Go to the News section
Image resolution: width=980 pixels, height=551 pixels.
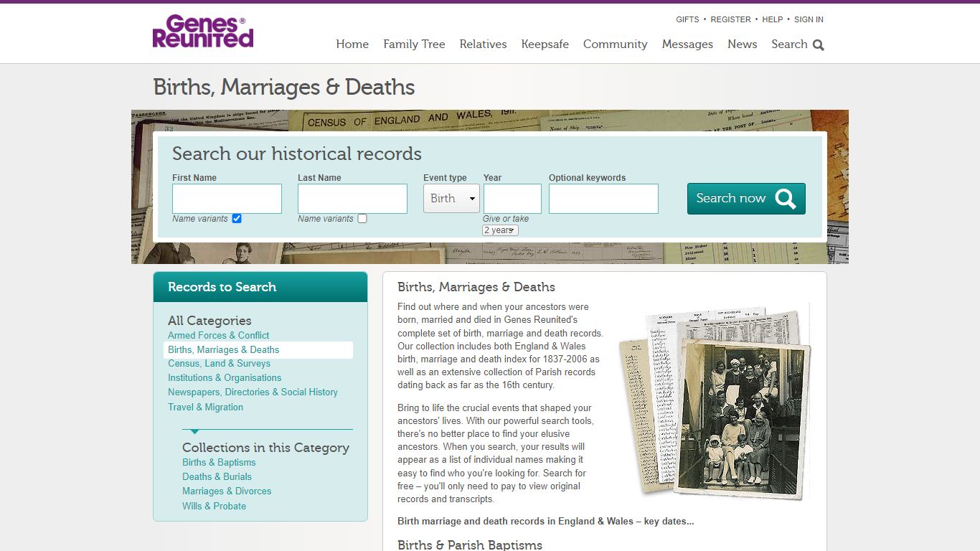coord(743,44)
